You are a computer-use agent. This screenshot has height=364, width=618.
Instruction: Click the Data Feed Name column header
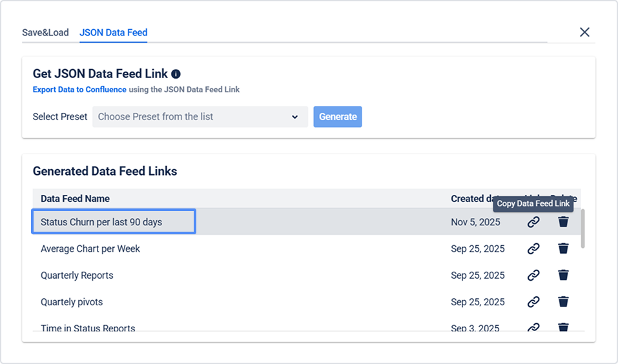pos(75,199)
